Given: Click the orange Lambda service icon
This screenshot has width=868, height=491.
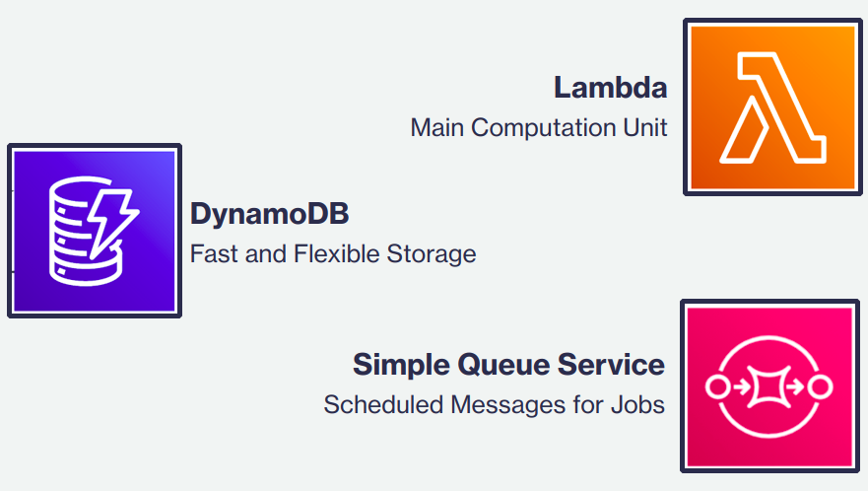Looking at the screenshot, I should 772,106.
